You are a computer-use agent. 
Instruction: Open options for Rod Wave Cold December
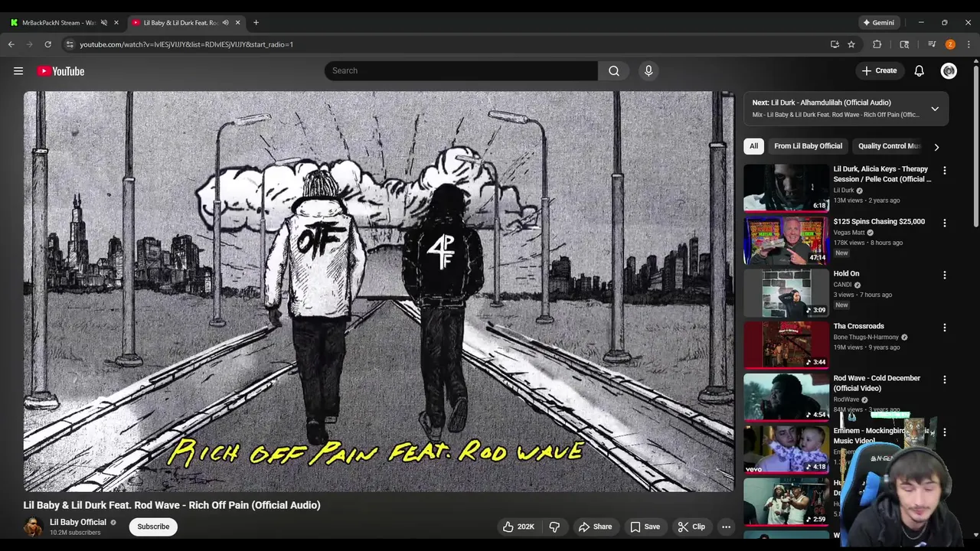pos(944,380)
